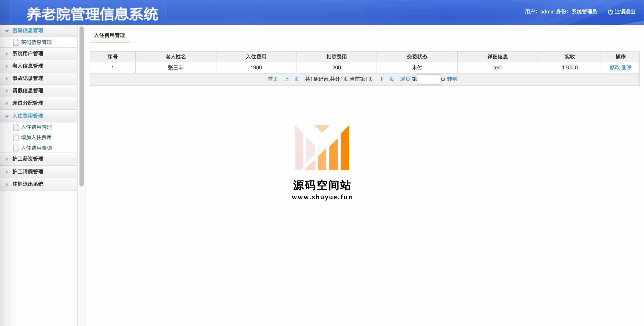Click the 1900 入住费用 cell
644x326 pixels.
tap(256, 68)
